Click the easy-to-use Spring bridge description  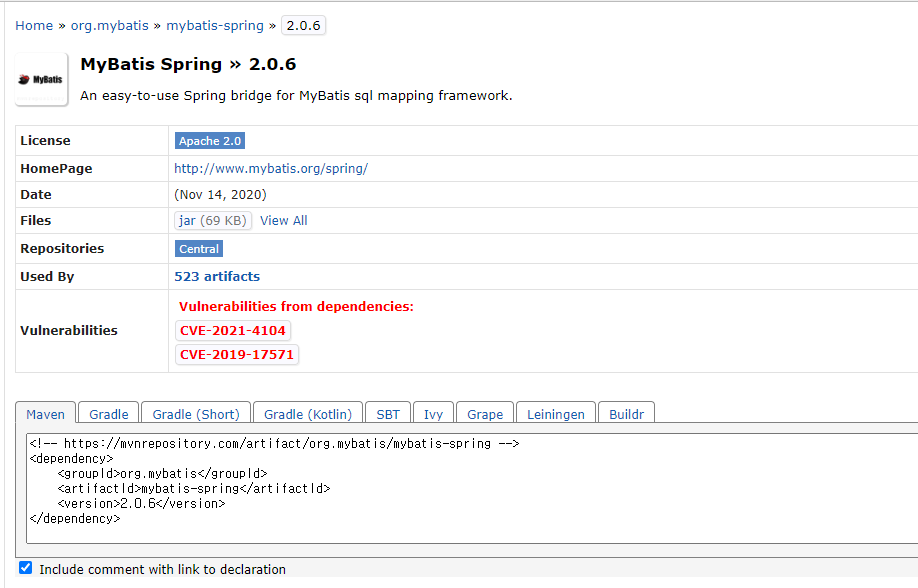(x=296, y=95)
